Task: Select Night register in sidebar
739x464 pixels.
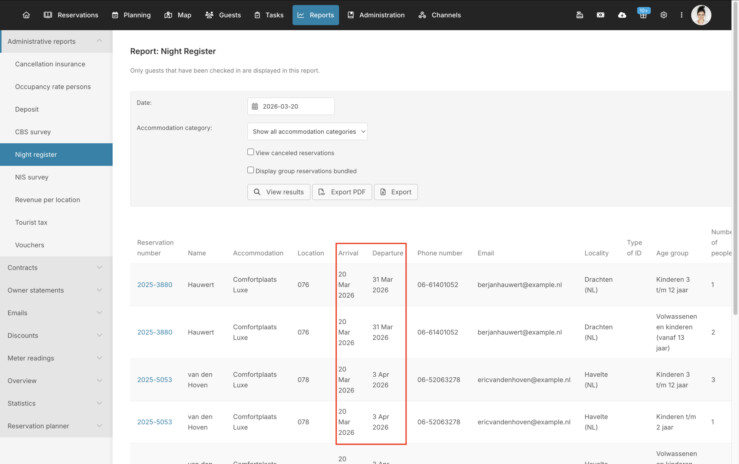Action: point(56,155)
